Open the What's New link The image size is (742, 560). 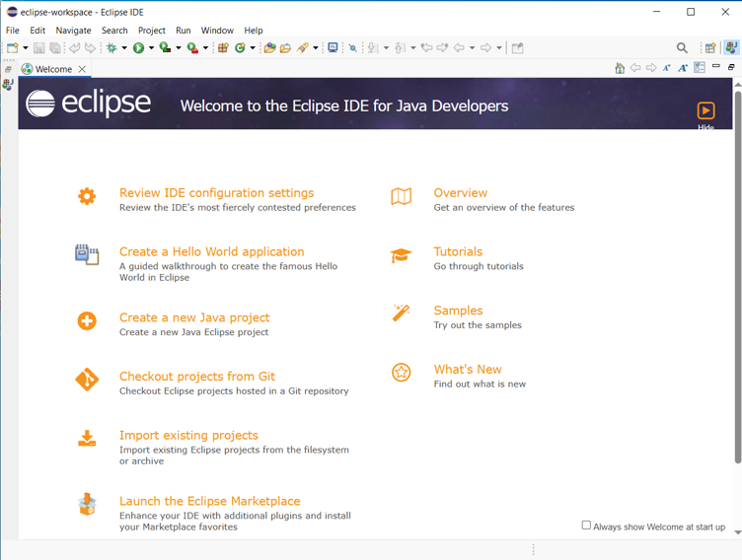pos(468,370)
